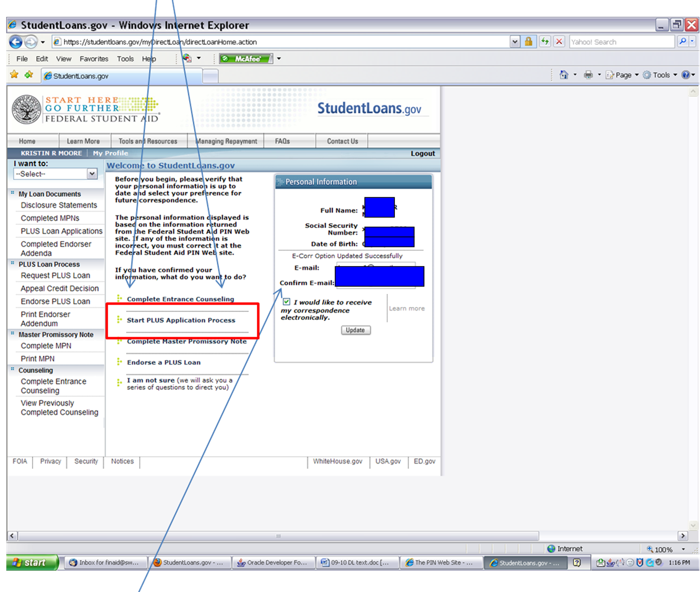This screenshot has height=592, width=700.
Task: Click the Refresh page icon
Action: (545, 42)
